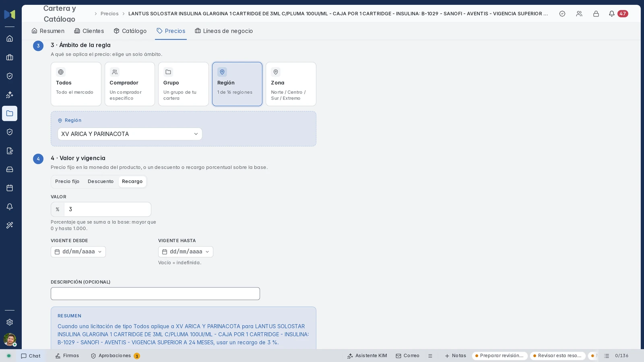Open settings gear in sidebar
The height and width of the screenshot is (362, 644).
click(x=10, y=322)
